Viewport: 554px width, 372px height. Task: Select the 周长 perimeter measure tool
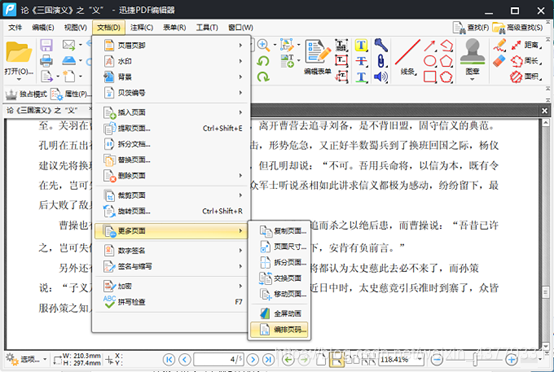[x=526, y=61]
